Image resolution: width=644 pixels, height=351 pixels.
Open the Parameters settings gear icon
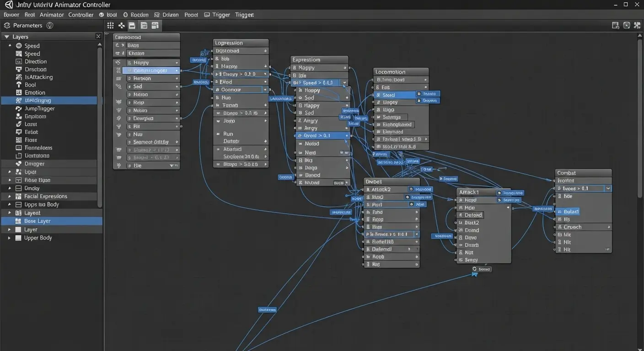click(49, 25)
